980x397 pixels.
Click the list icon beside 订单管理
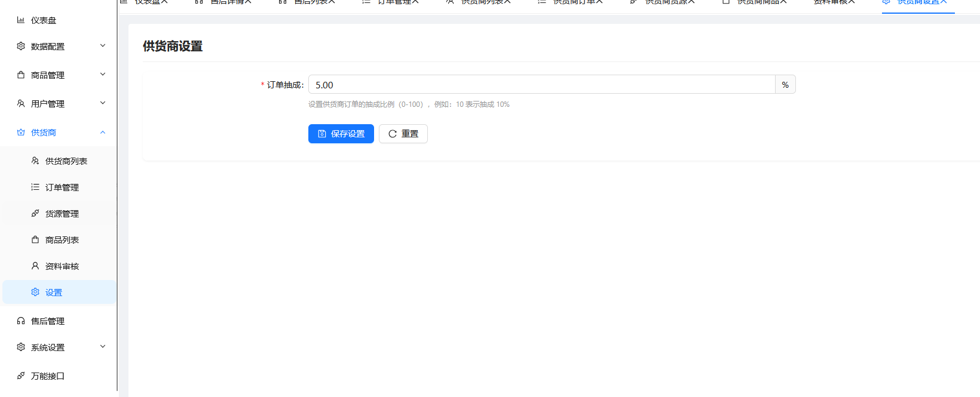click(x=35, y=187)
